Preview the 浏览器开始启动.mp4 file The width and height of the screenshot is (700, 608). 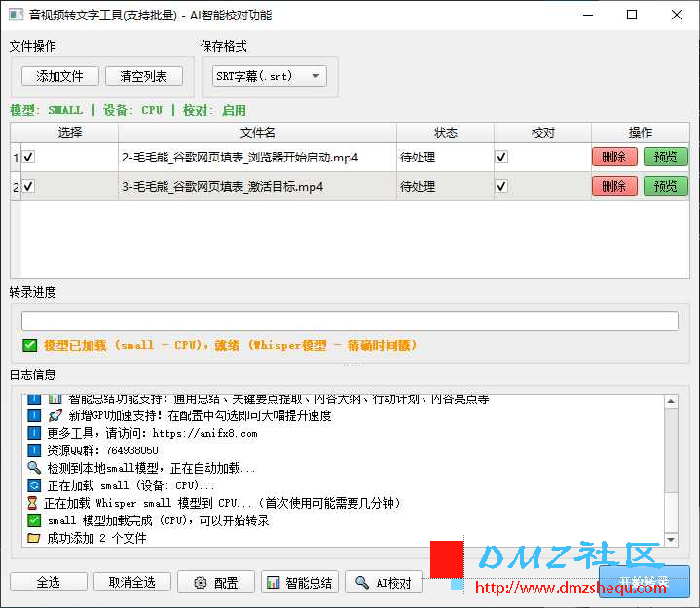click(x=665, y=157)
